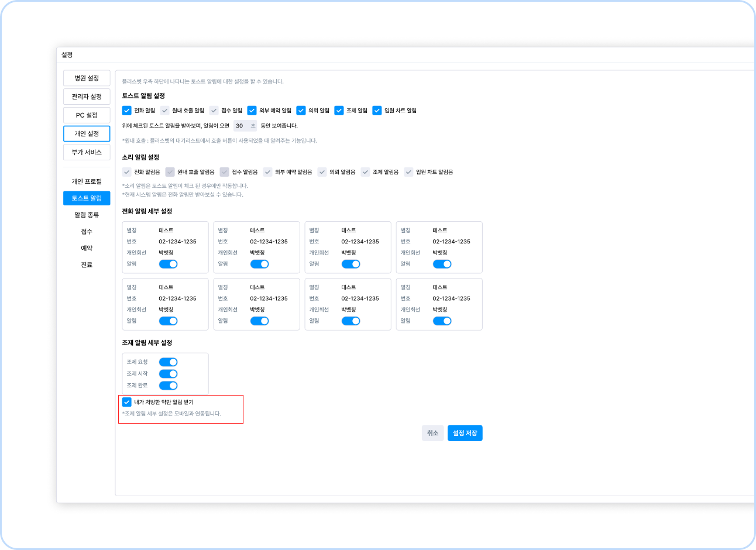The height and width of the screenshot is (550, 756).
Task: Enable the 조제 알림음 sound checkbox
Action: pyautogui.click(x=365, y=172)
